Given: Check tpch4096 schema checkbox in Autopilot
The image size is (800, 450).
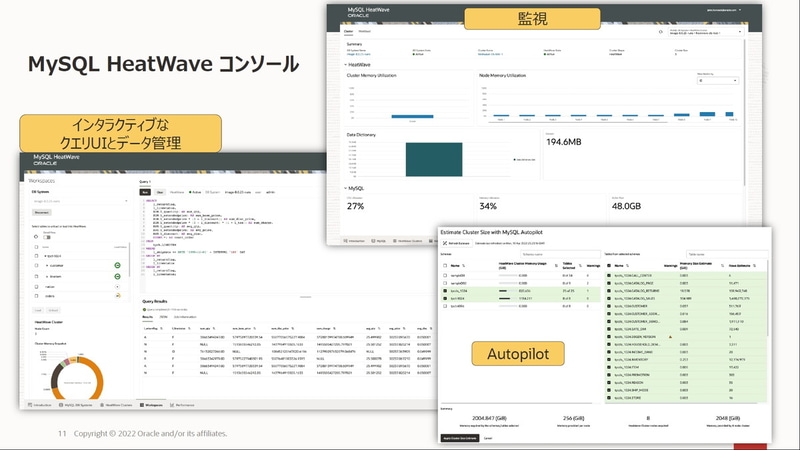Looking at the screenshot, I should 445,306.
